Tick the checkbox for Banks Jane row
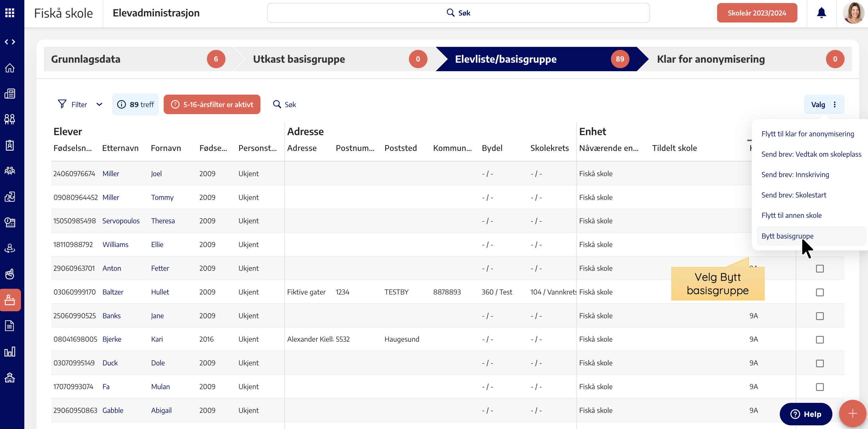 (820, 316)
